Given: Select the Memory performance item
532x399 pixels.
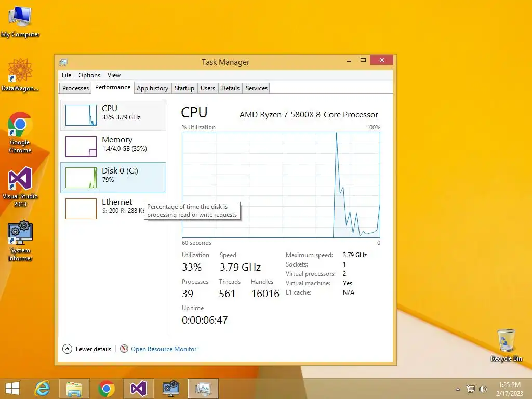Looking at the screenshot, I should pos(113,146).
